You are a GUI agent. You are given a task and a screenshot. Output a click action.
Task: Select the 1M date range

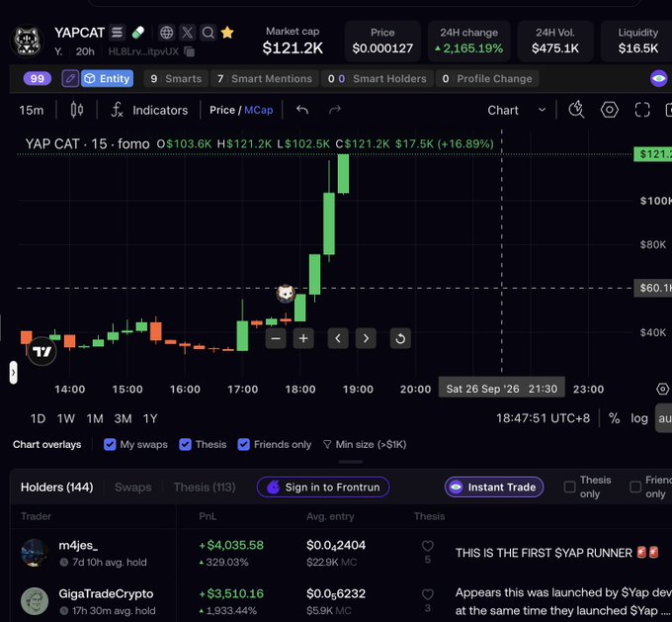pos(95,418)
